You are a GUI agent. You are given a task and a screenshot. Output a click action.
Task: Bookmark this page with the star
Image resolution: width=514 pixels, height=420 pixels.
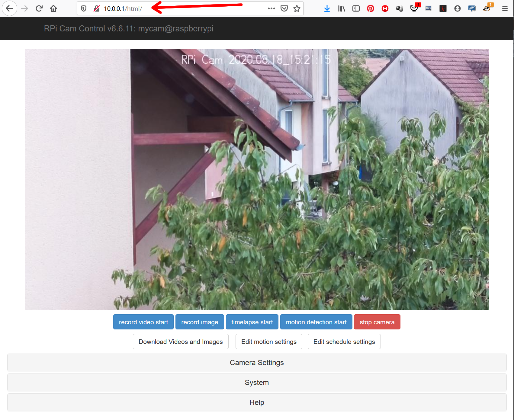click(297, 8)
